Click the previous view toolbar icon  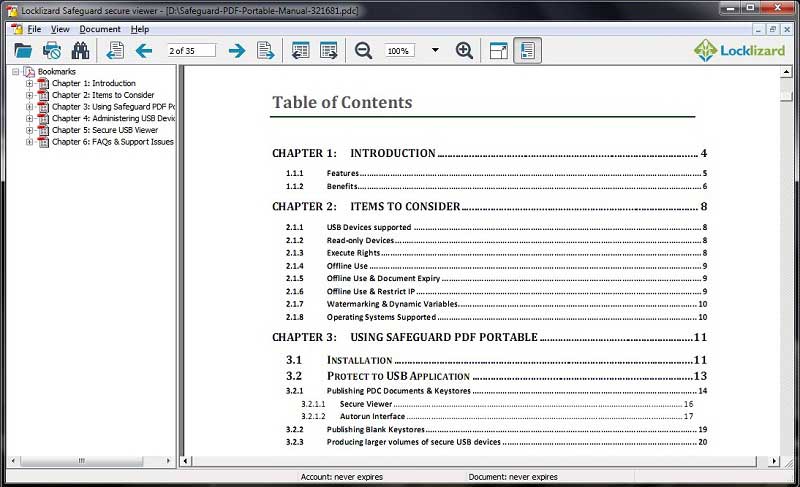point(301,50)
